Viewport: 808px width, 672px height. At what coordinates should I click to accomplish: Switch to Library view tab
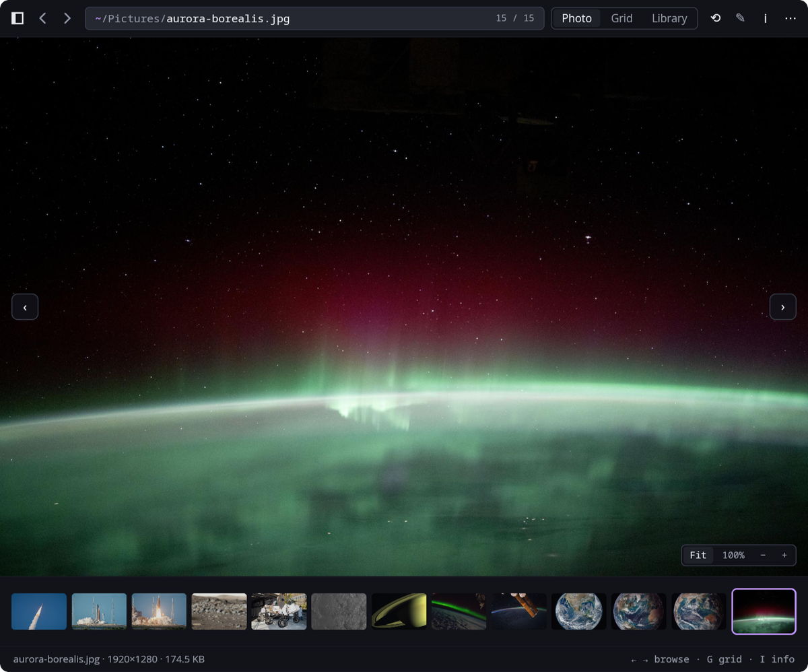(669, 18)
